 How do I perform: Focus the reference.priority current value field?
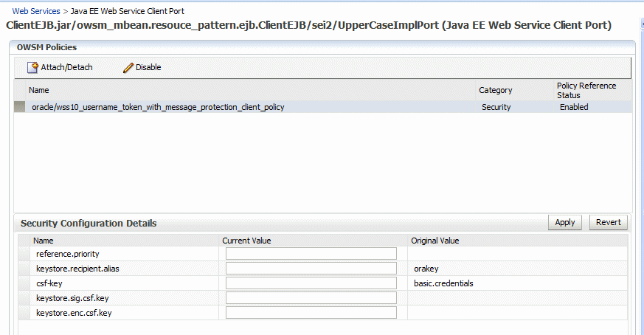311,254
